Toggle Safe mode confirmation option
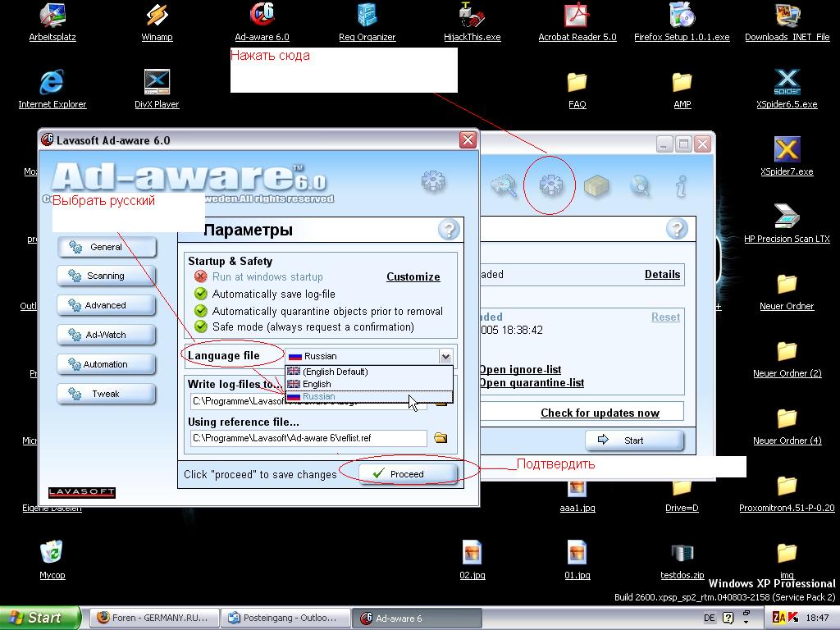 point(200,326)
